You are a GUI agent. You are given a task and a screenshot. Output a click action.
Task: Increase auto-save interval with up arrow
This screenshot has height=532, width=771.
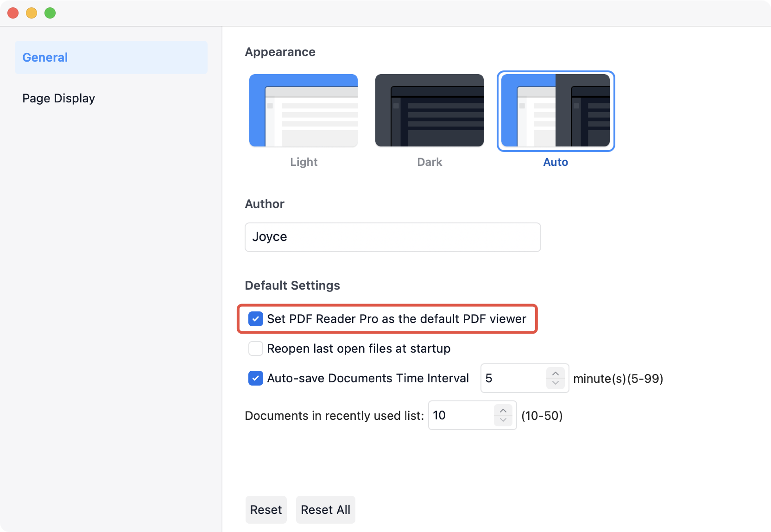(555, 374)
